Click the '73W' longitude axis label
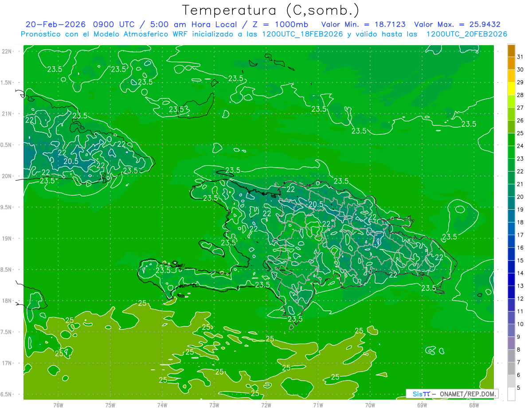Viewport: 532px width, 411px height. tap(214, 405)
